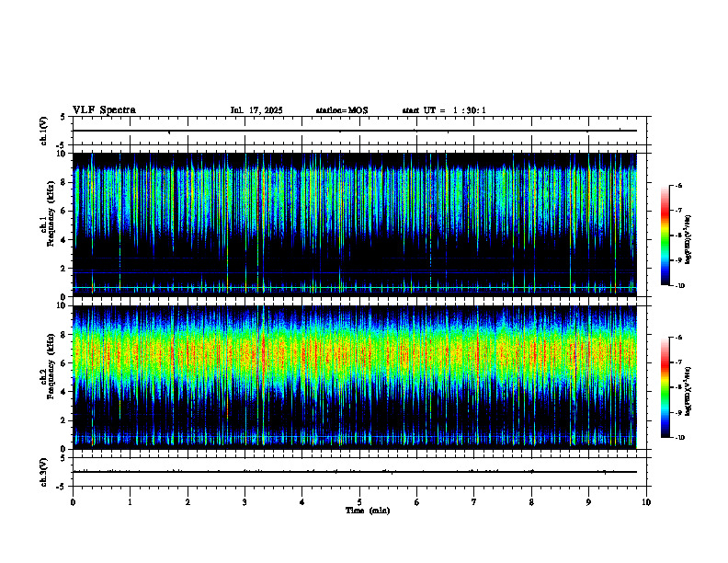Click the ch.3 voltage waveform trace
This screenshot has height=563, width=728.
tap(355, 472)
